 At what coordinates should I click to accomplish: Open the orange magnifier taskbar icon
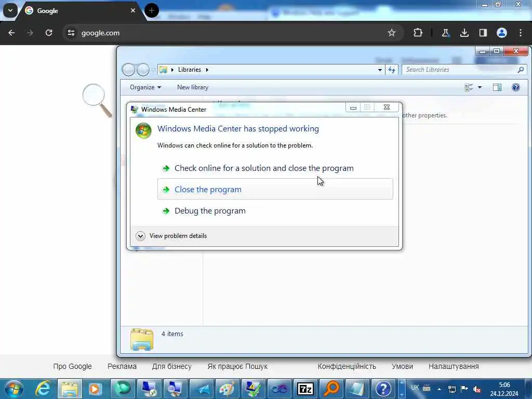tap(331, 389)
